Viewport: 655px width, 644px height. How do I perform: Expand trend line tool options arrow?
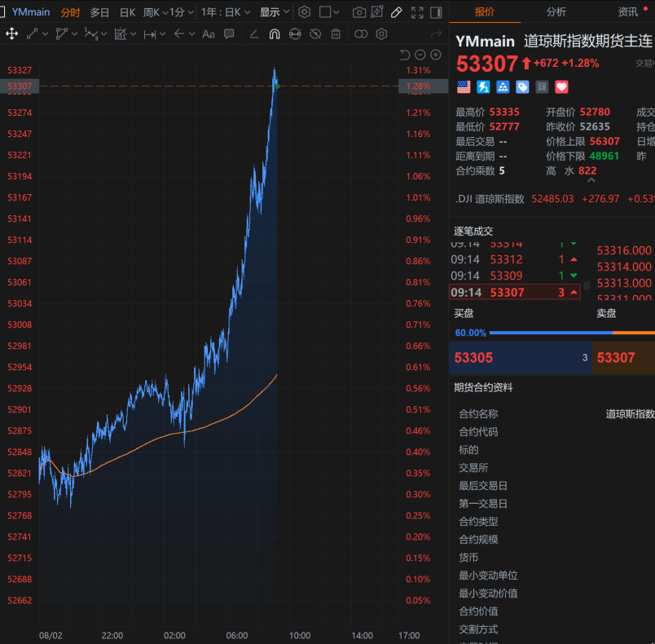45,34
